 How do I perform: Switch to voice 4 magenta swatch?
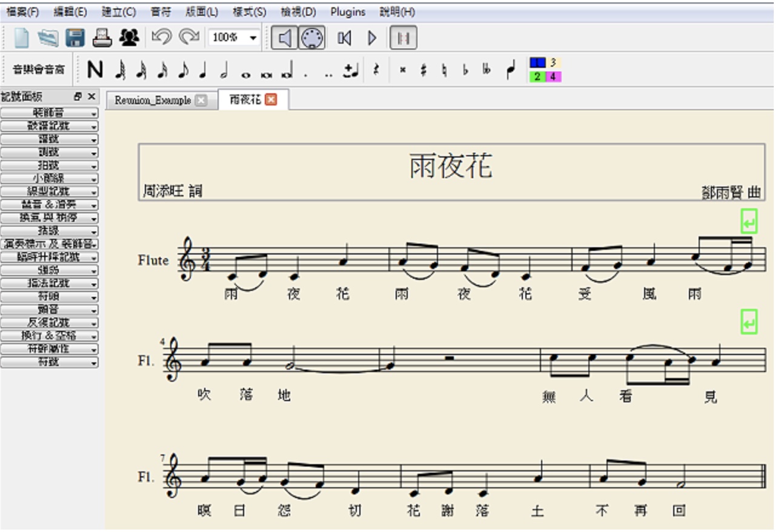[x=554, y=77]
